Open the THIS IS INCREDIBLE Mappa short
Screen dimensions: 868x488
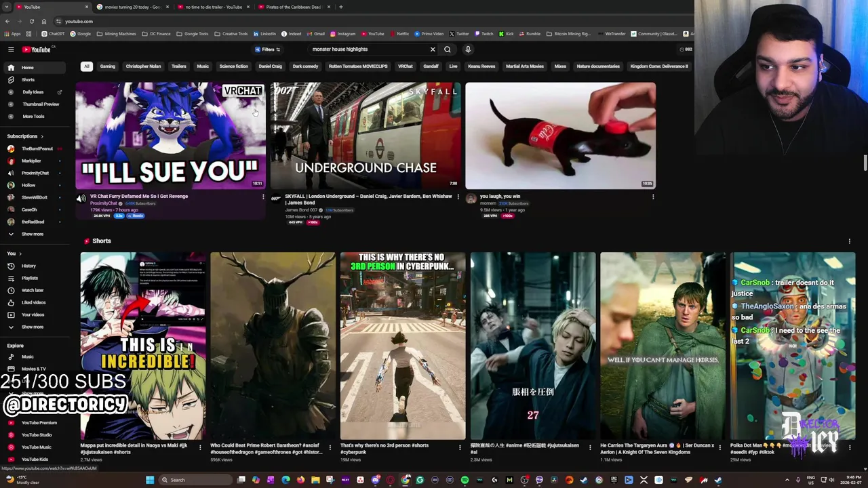click(x=142, y=346)
